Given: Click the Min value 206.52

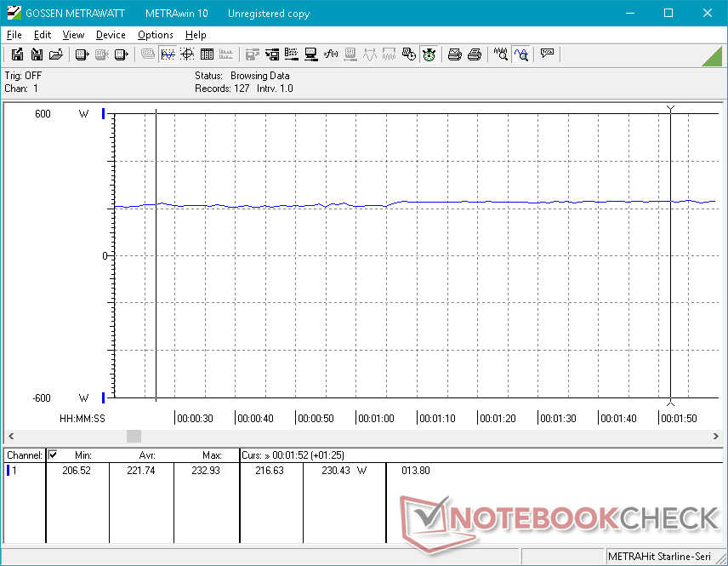Looking at the screenshot, I should 77,471.
